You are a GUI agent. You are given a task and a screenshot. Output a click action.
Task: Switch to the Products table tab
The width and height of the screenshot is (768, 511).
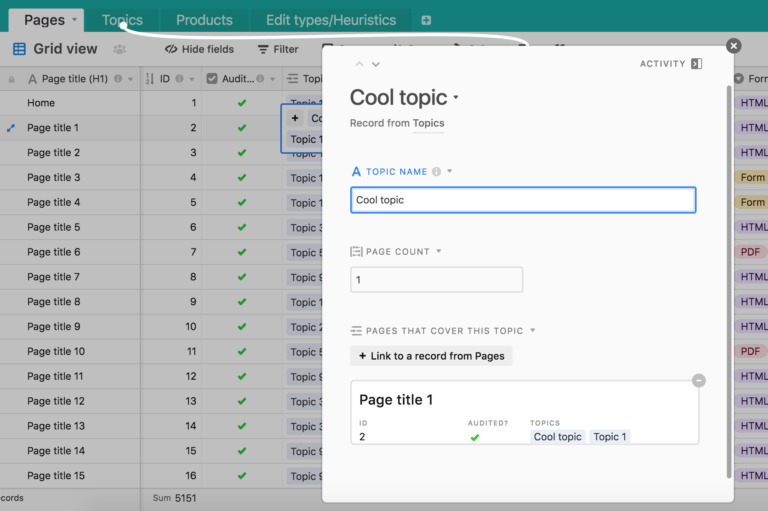point(204,20)
